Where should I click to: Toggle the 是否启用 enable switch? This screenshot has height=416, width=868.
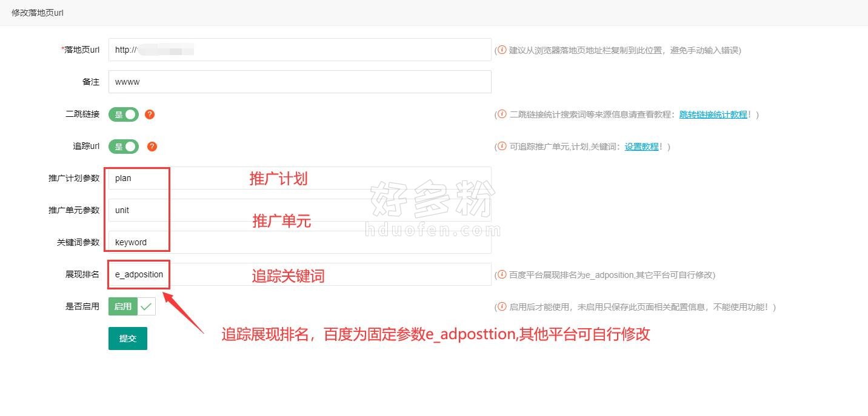[x=132, y=306]
